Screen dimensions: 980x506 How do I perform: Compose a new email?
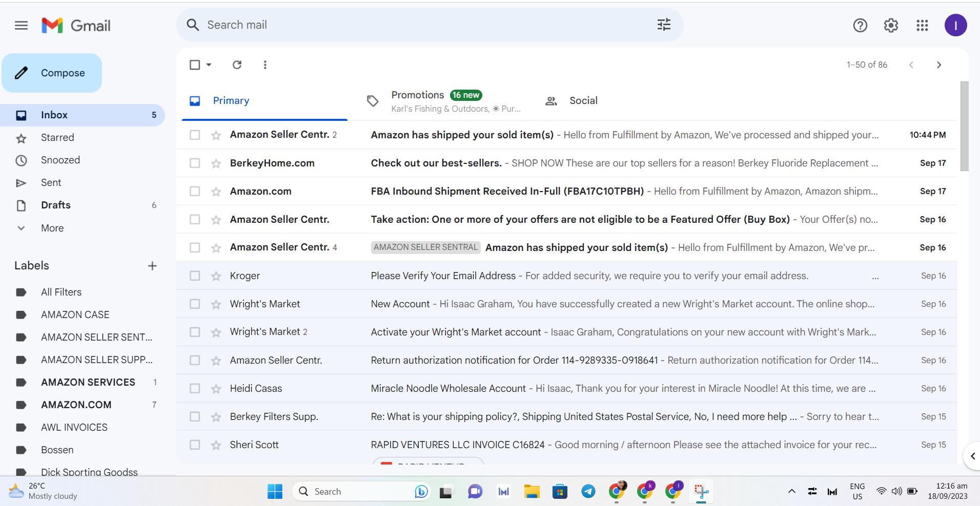pyautogui.click(x=52, y=73)
